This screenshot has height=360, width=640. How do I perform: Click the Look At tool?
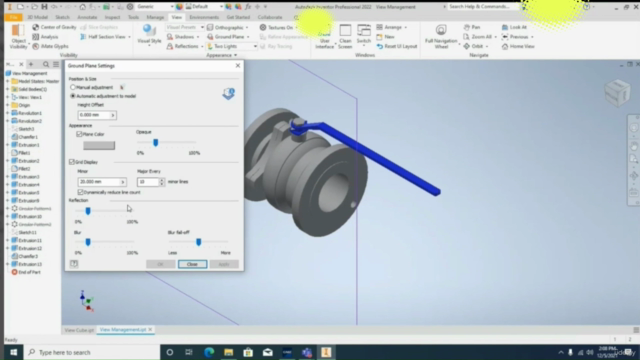[x=514, y=27]
